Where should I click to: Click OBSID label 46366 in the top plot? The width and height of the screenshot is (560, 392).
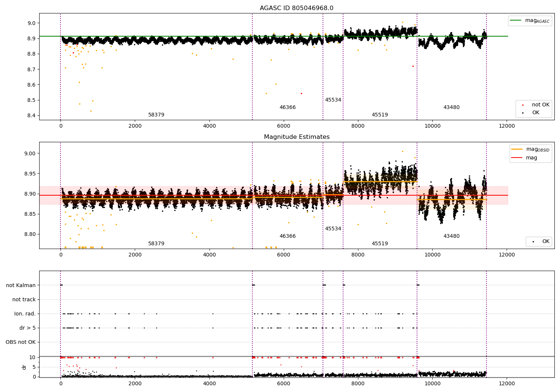coord(287,108)
